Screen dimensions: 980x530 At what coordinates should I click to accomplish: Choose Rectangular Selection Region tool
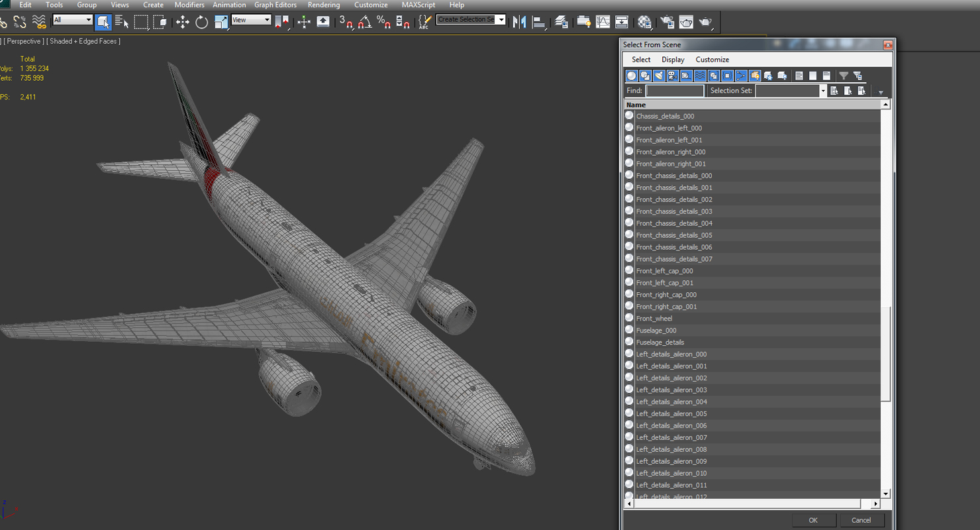click(x=141, y=22)
